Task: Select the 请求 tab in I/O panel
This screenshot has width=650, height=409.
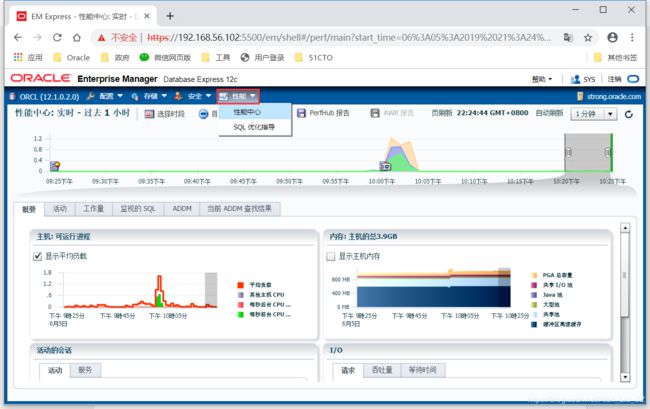Action: (348, 370)
